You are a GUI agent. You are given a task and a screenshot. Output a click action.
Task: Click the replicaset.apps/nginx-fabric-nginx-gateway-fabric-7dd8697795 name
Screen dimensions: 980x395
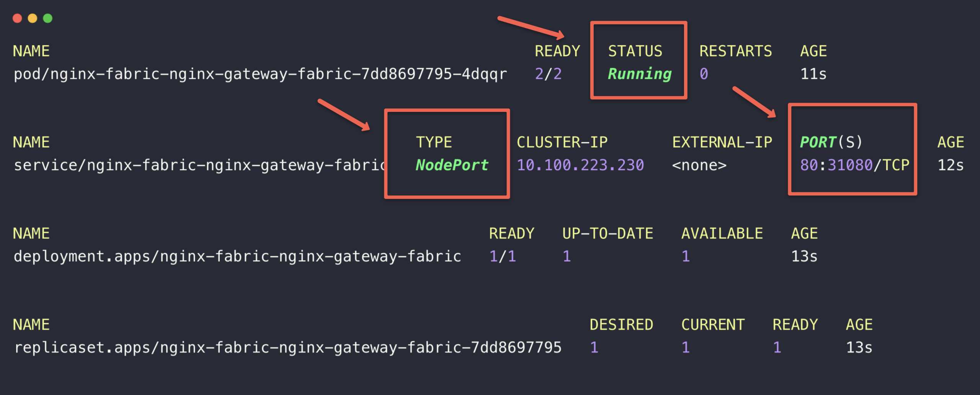288,347
